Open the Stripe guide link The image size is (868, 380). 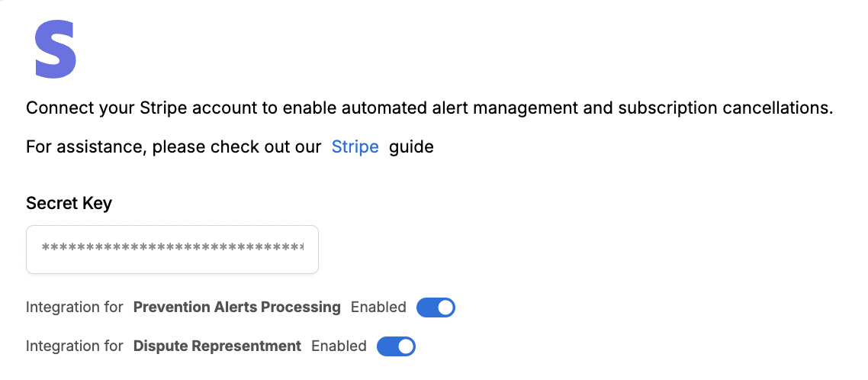355,147
